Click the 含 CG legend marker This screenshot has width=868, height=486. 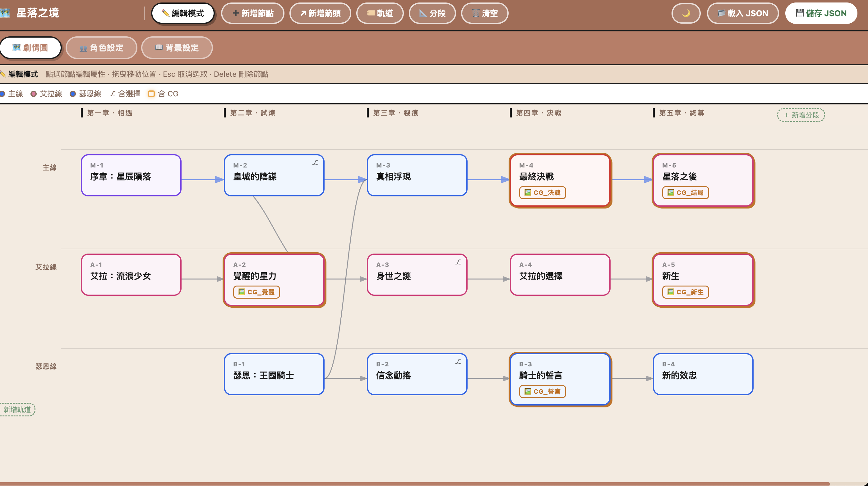coord(151,94)
